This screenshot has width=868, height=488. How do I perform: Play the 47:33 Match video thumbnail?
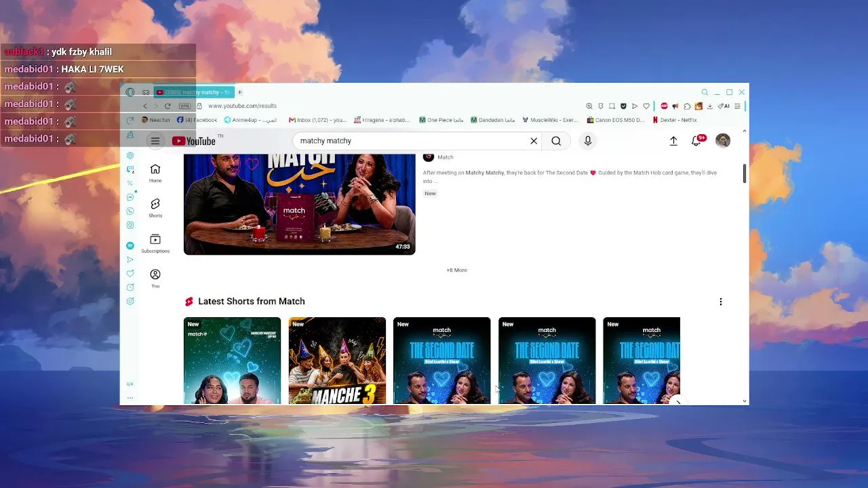pyautogui.click(x=299, y=205)
